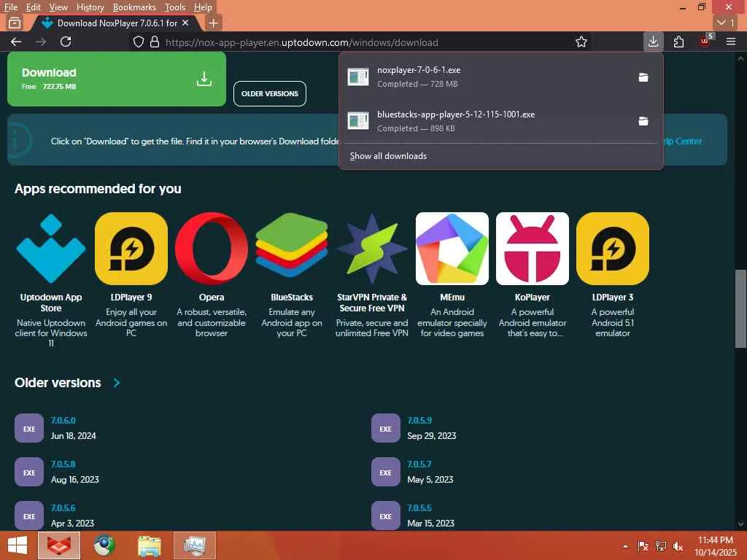Open File Explorer from the taskbar

pos(150,545)
